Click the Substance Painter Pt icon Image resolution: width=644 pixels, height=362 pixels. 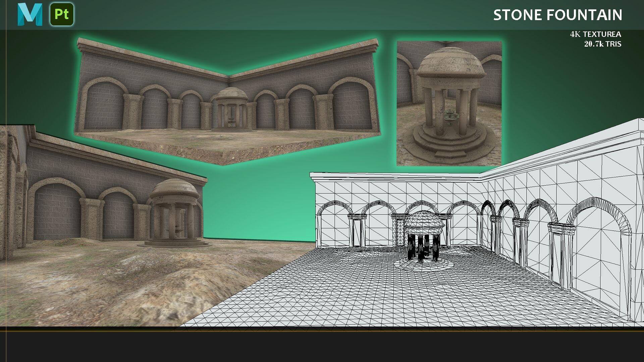click(62, 14)
